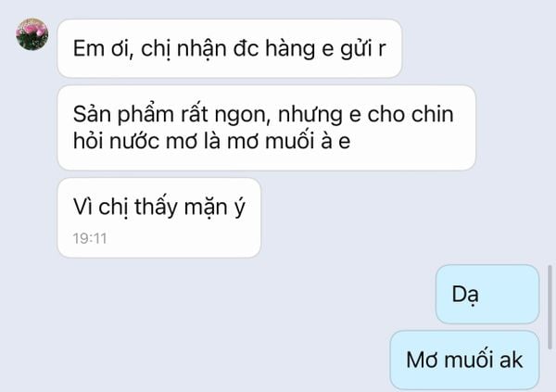Click the 19:11 timestamp
The width and height of the screenshot is (556, 392).
tap(90, 238)
